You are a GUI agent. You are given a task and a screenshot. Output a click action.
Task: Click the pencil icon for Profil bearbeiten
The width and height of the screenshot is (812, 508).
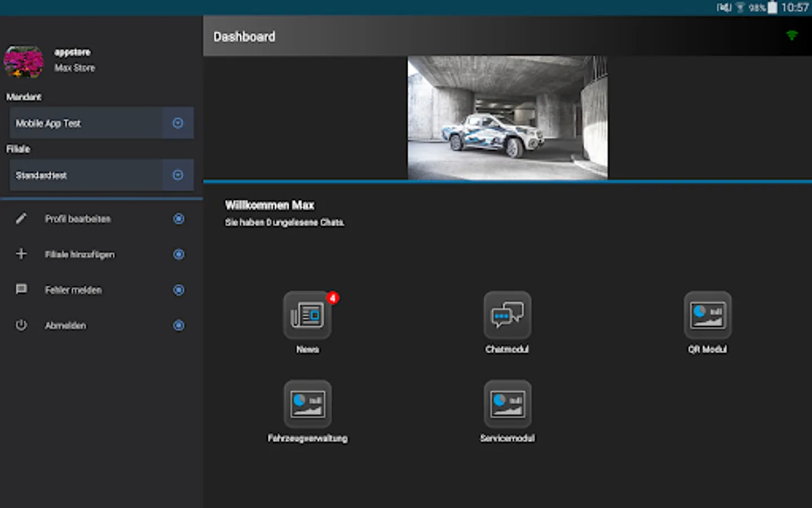click(x=21, y=218)
